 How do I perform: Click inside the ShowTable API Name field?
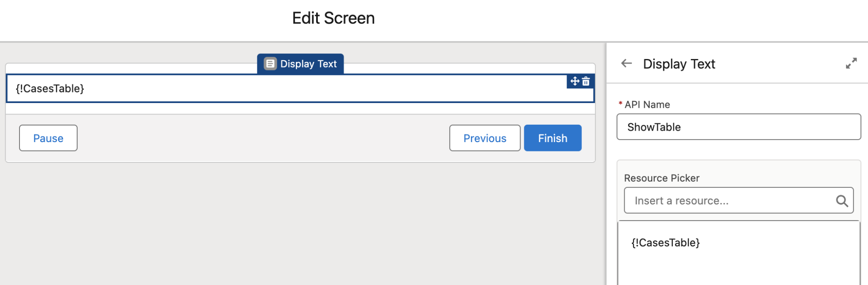point(738,127)
